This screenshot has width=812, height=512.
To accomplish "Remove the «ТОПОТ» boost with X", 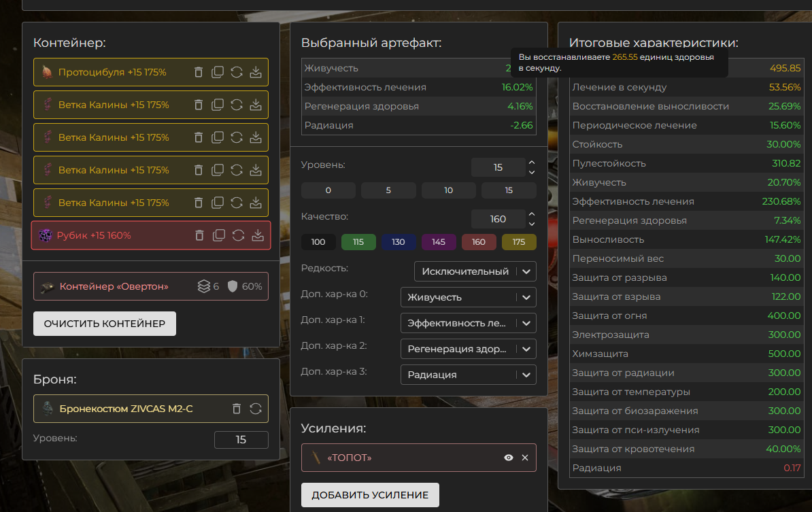I will click(525, 458).
